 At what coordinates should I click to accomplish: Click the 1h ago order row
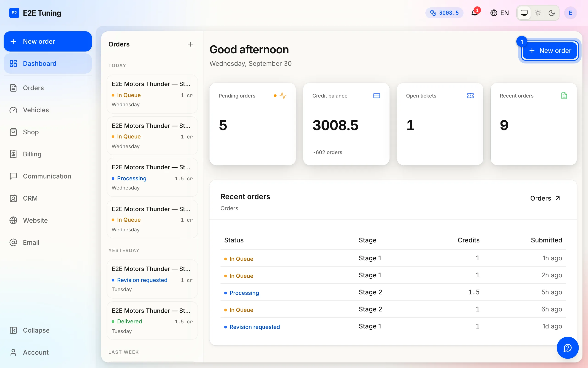[393, 258]
